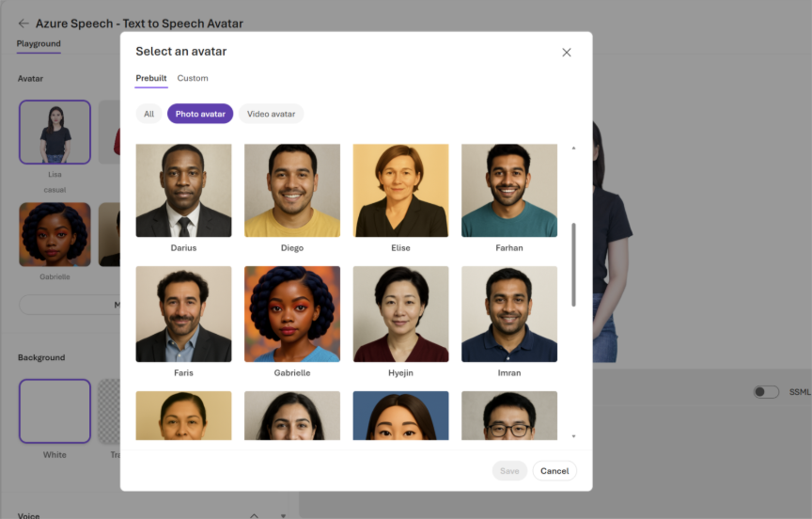The width and height of the screenshot is (812, 519).
Task: Open the Playground tab
Action: point(39,43)
